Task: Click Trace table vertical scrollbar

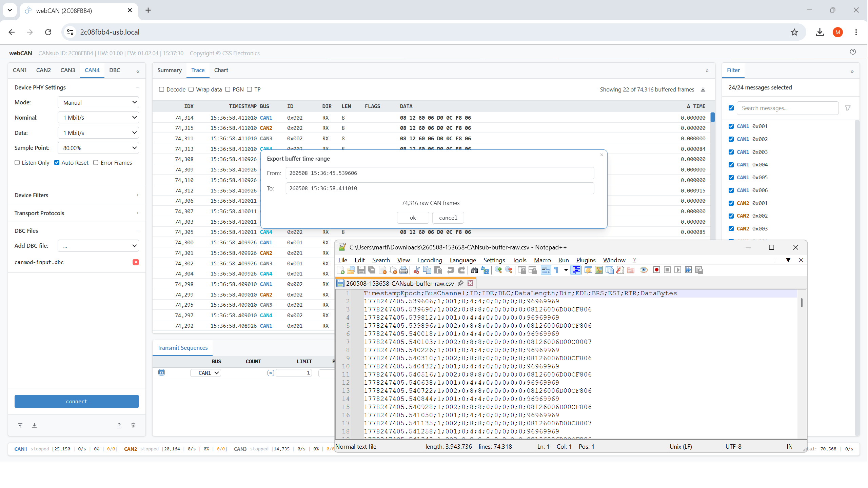Action: point(713,117)
